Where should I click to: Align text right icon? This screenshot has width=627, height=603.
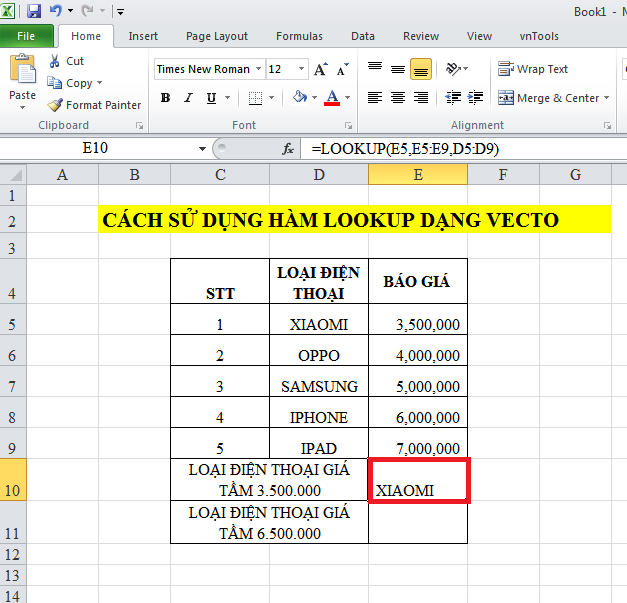pyautogui.click(x=421, y=98)
